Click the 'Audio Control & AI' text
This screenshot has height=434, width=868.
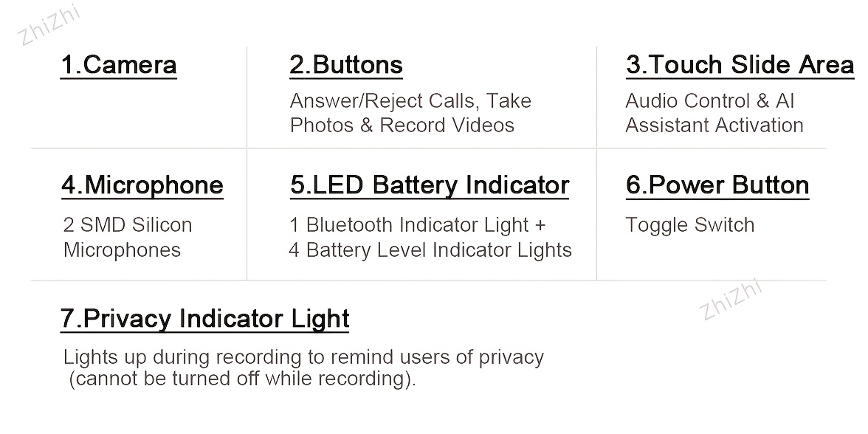point(710,100)
